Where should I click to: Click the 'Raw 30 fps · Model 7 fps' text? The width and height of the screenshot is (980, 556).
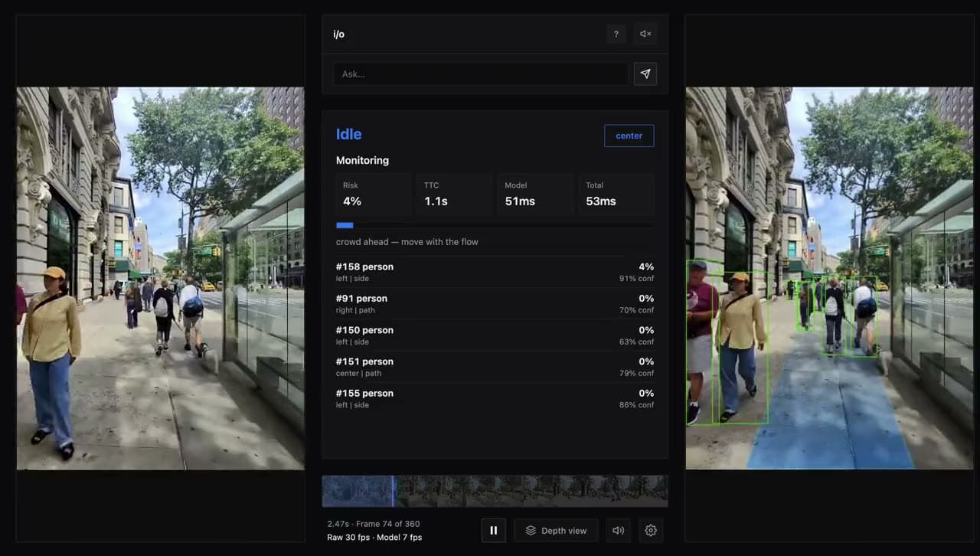click(x=374, y=537)
